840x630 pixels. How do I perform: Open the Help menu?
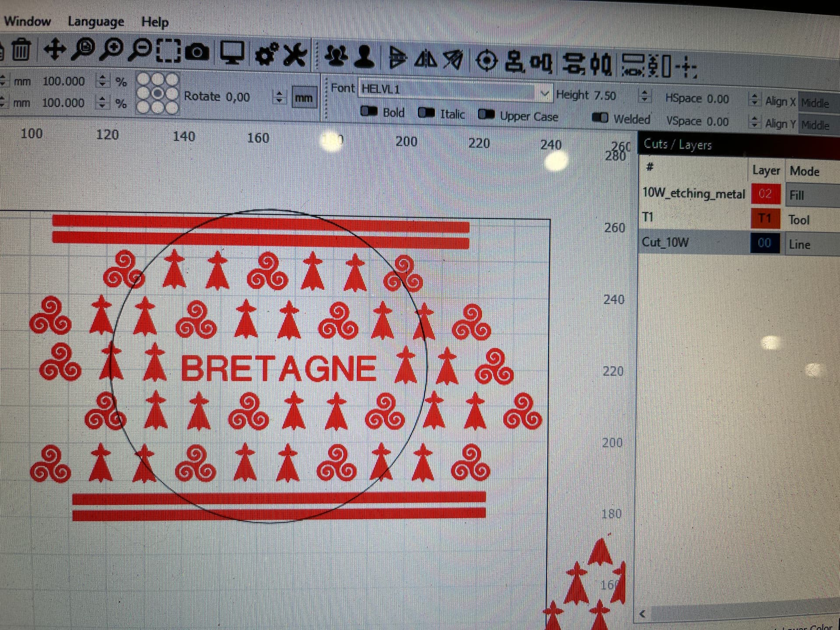point(155,22)
